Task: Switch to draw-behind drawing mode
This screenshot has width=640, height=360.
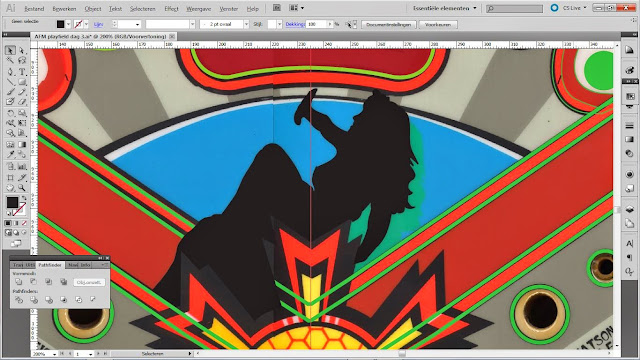Action: click(x=16, y=233)
